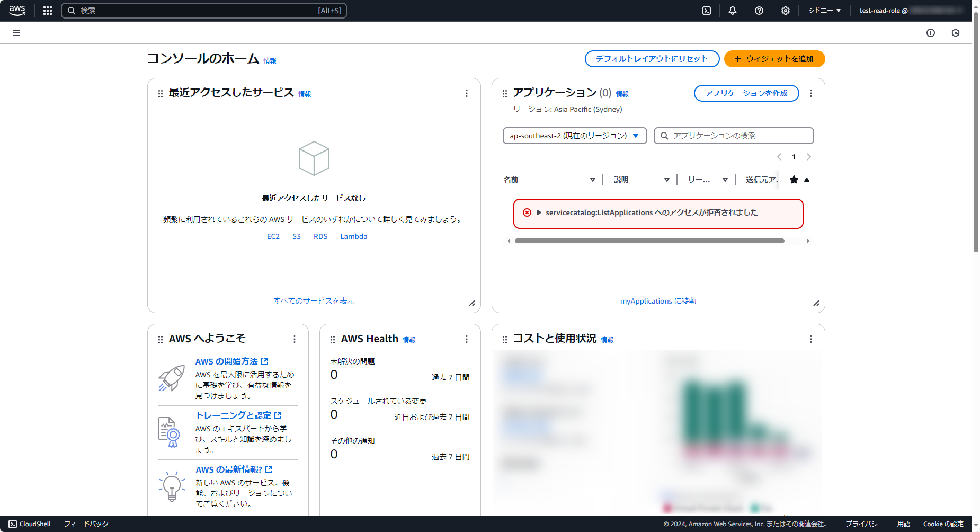Click the hexagon icon beside the info icon

[x=956, y=33]
